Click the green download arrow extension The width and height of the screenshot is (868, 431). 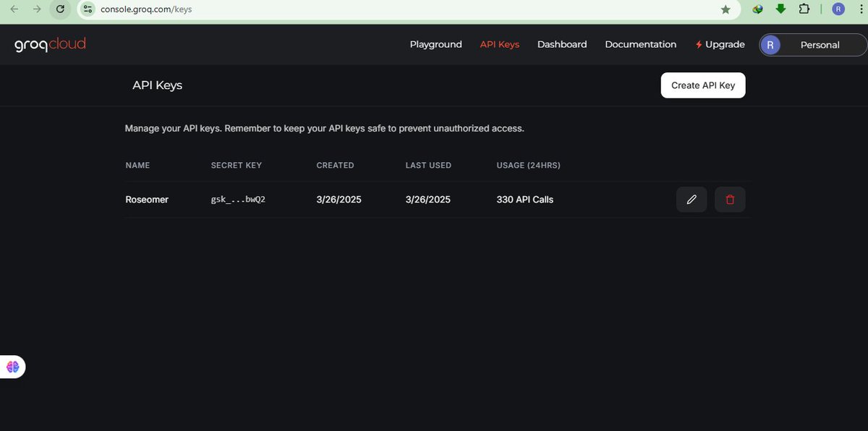pyautogui.click(x=780, y=9)
